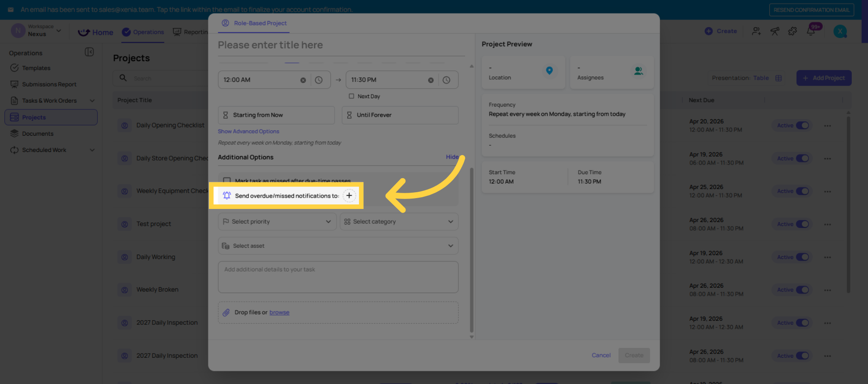Image resolution: width=868 pixels, height=384 pixels.
Task: Open the user avatar menu
Action: pos(840,31)
